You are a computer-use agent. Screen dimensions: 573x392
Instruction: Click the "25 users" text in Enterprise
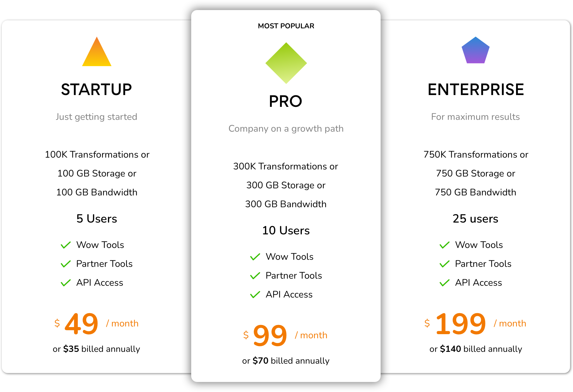(475, 219)
